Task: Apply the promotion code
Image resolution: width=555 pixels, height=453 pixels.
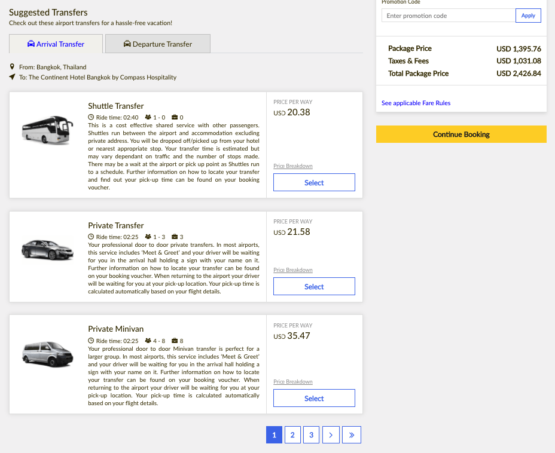Action: pos(528,16)
